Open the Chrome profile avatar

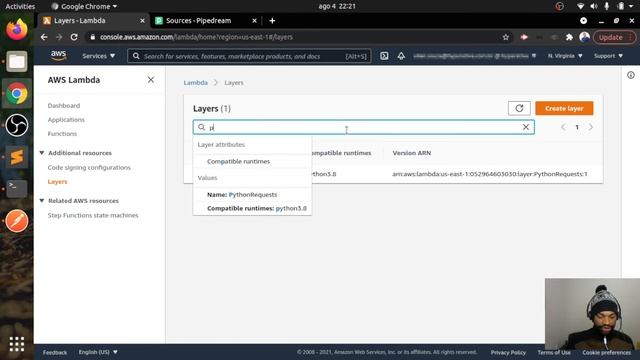click(x=584, y=37)
